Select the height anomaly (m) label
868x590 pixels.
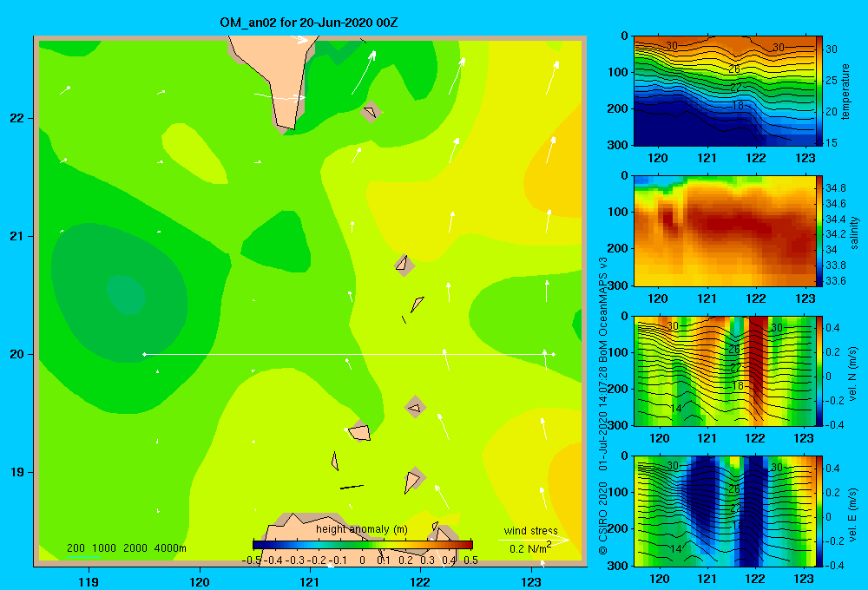pos(361,529)
